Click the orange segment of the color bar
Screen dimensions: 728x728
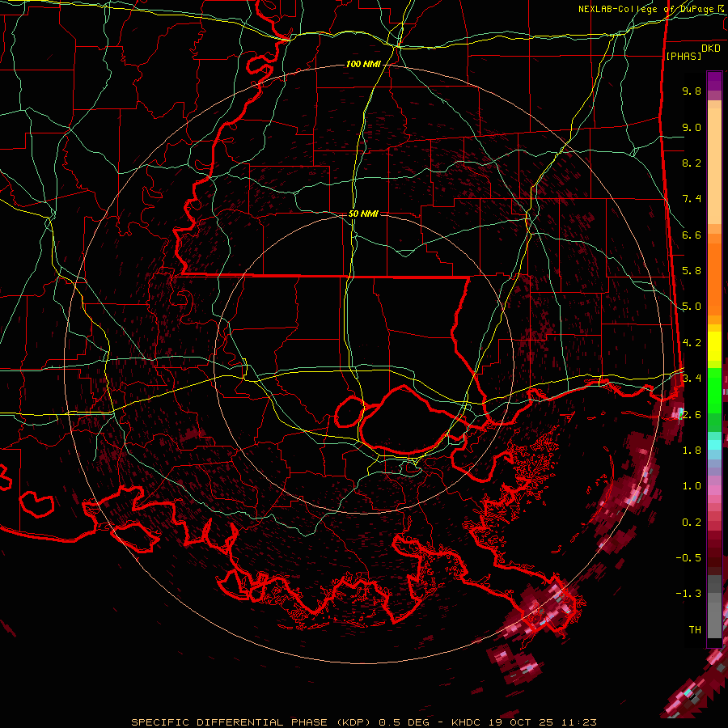point(714,274)
